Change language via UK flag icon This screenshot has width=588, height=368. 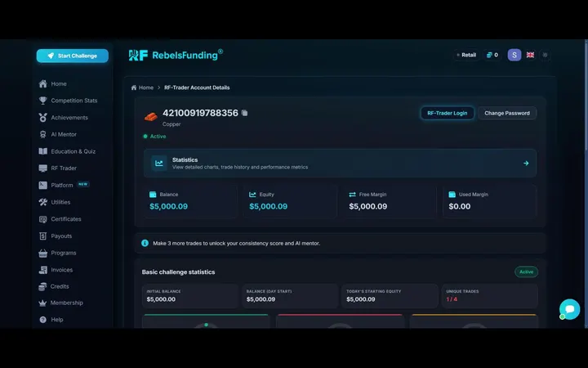(530, 55)
